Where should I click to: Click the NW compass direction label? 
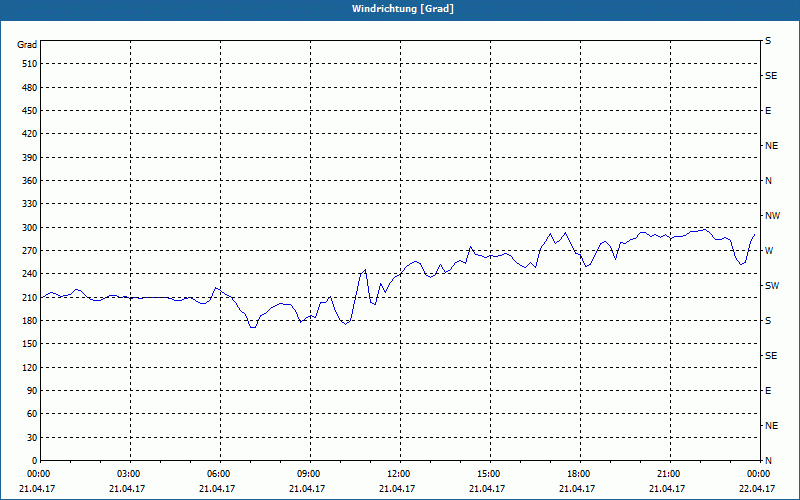pos(772,216)
